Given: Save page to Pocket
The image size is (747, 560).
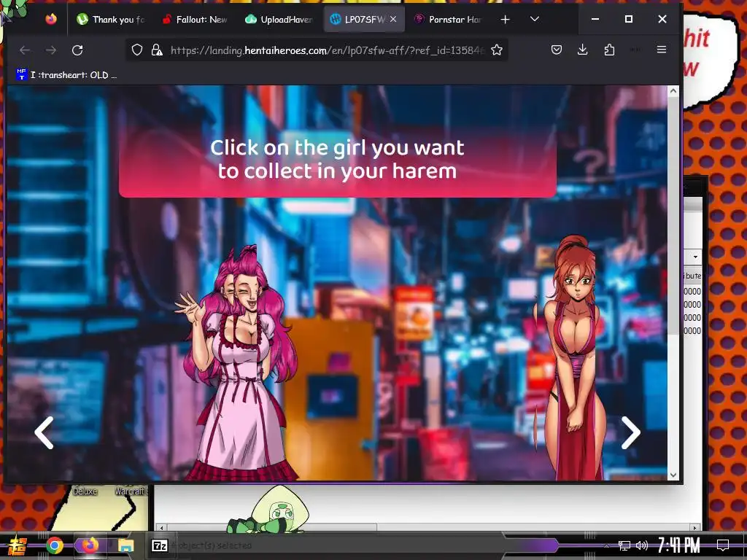Looking at the screenshot, I should coord(556,50).
